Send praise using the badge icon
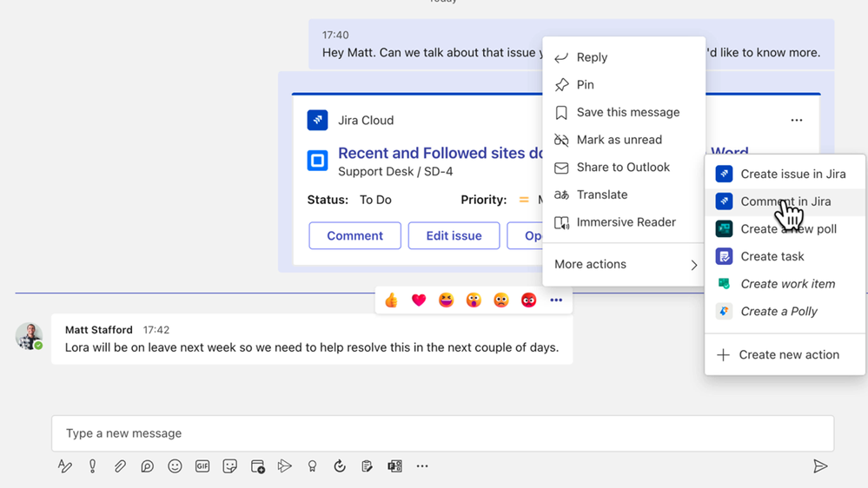868x488 pixels. coord(312,466)
